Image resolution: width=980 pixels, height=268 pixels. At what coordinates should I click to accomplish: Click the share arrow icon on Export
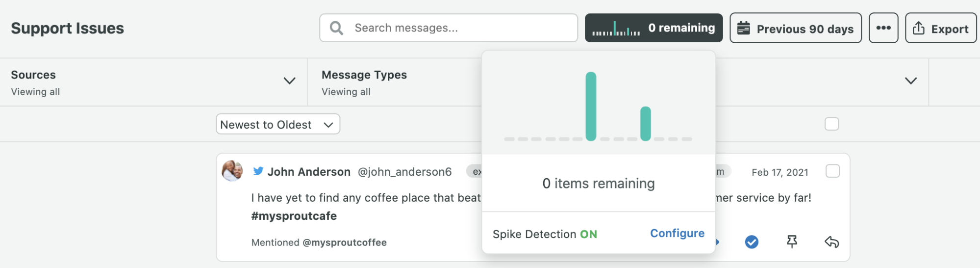tap(919, 28)
